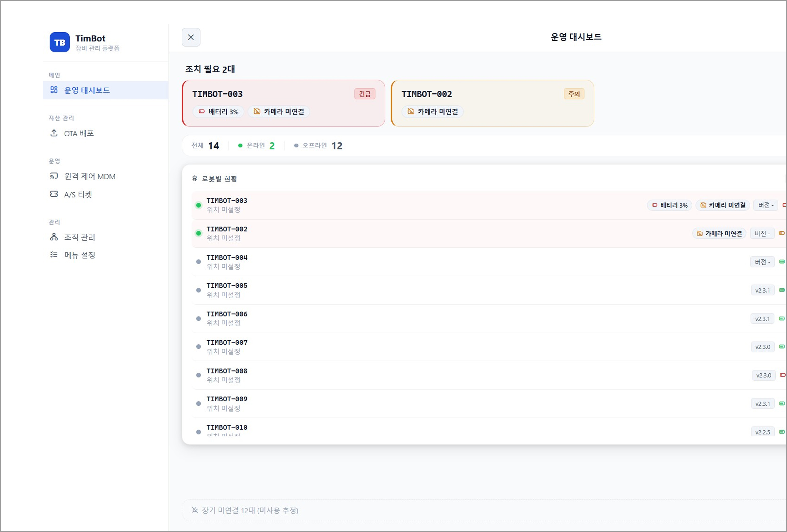Click battery icon in TIMBOT-003 card chip
This screenshot has width=787, height=532.
click(202, 111)
